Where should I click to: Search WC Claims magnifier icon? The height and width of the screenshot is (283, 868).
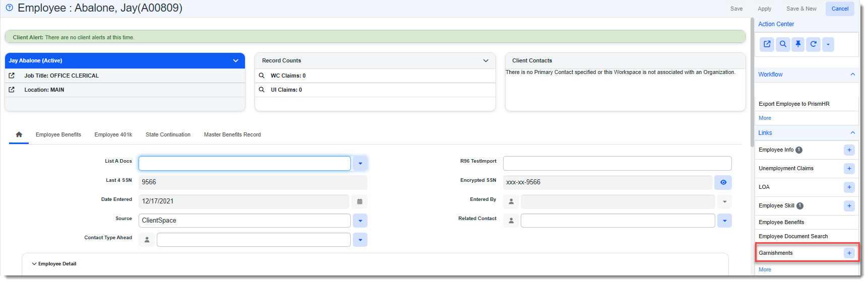coord(262,76)
